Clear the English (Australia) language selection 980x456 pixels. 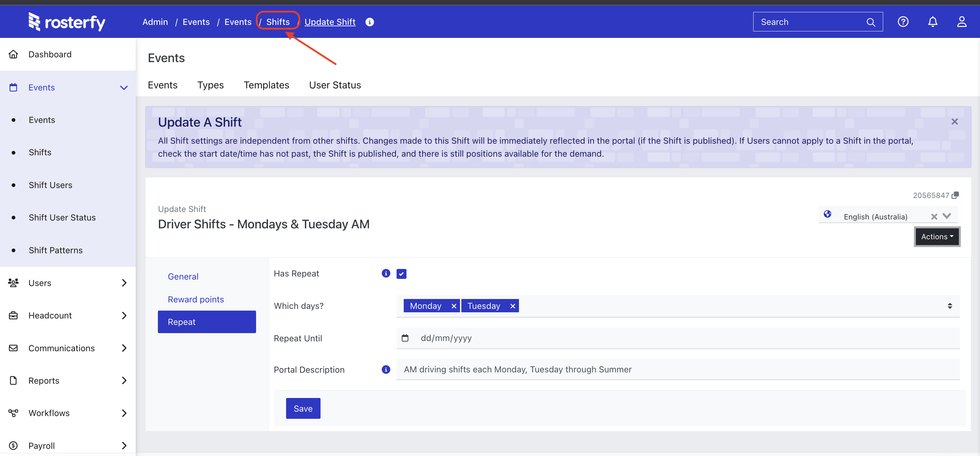tap(934, 216)
